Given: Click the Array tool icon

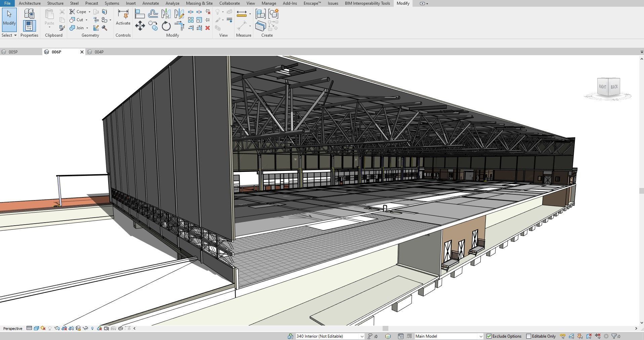Looking at the screenshot, I should click(x=191, y=20).
